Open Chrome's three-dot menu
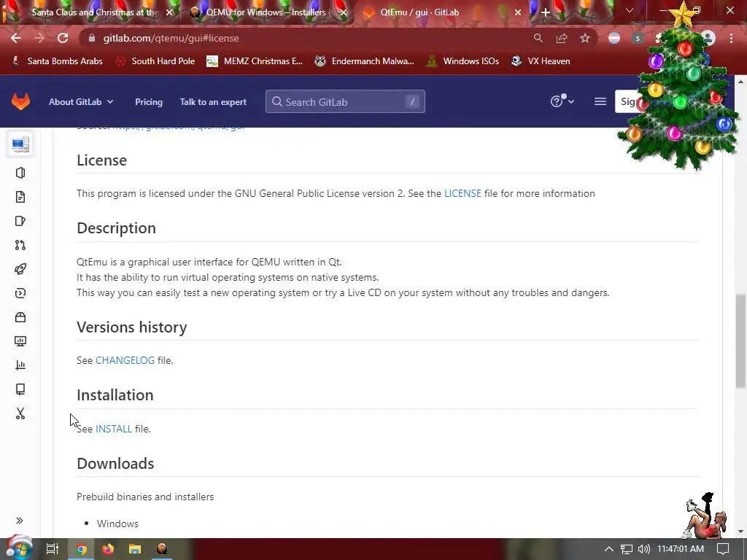 (731, 38)
